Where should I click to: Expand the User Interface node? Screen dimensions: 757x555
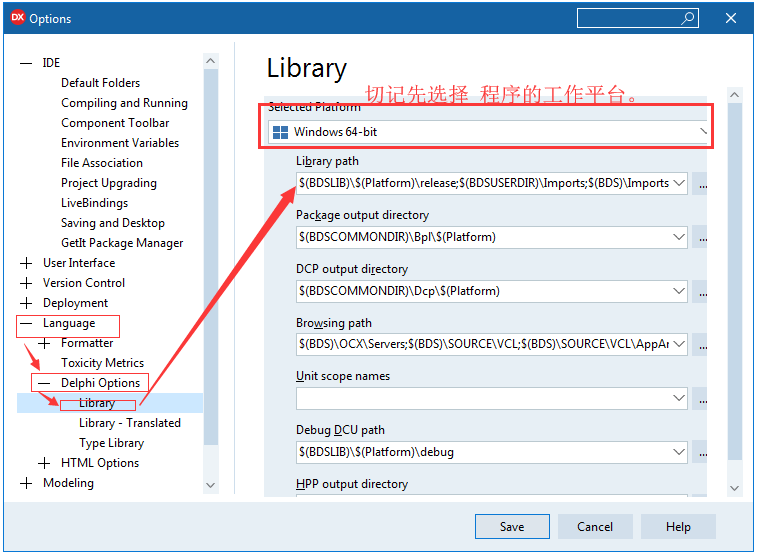click(26, 263)
